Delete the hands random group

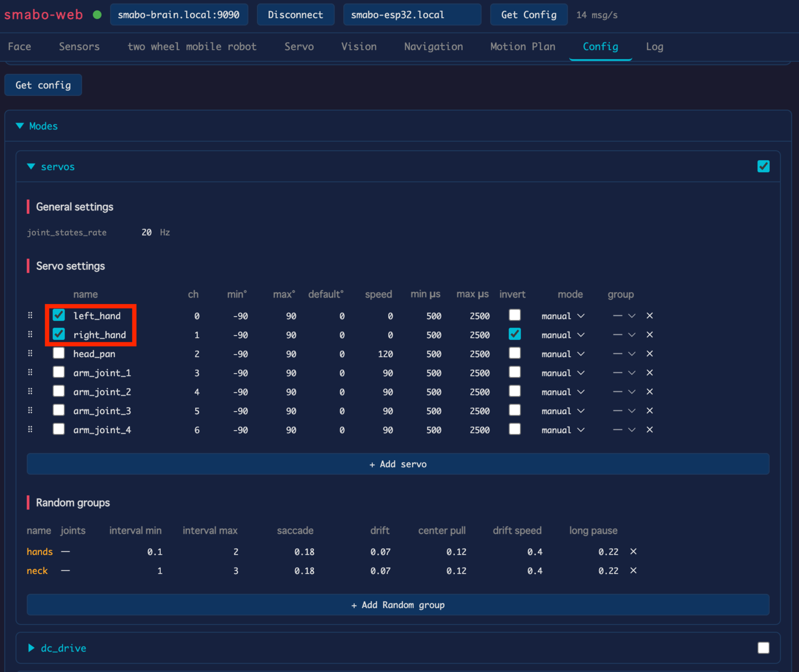(x=633, y=552)
